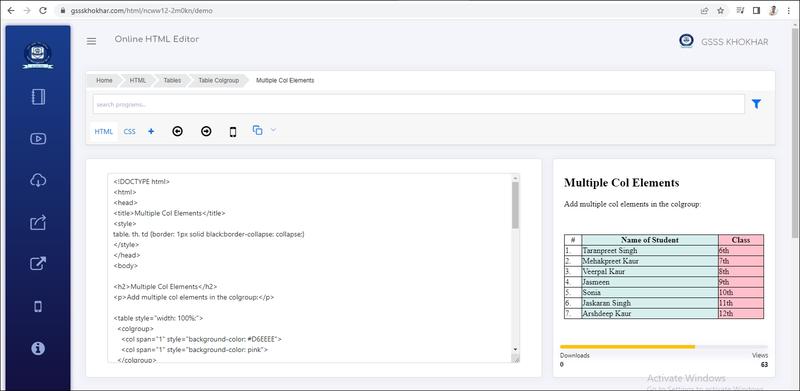Screen dimensions: 800x391
Task: Open the Tables breadcrumb link
Action: 172,81
